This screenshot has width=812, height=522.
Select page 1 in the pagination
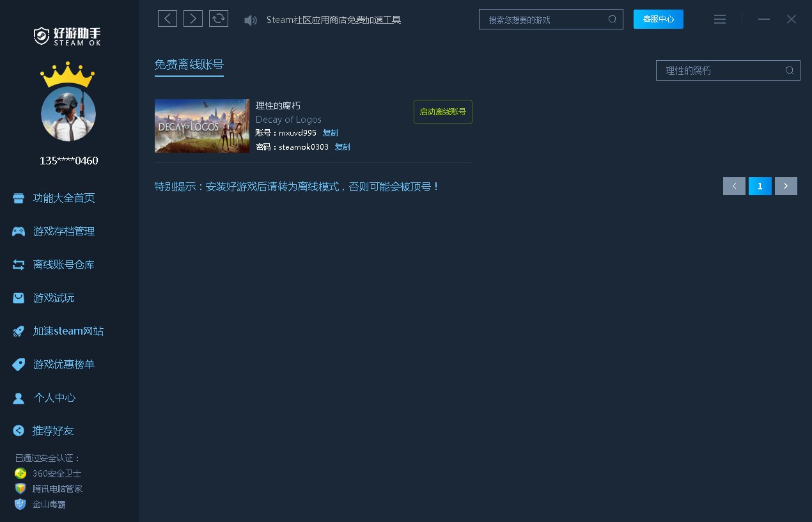(x=760, y=186)
